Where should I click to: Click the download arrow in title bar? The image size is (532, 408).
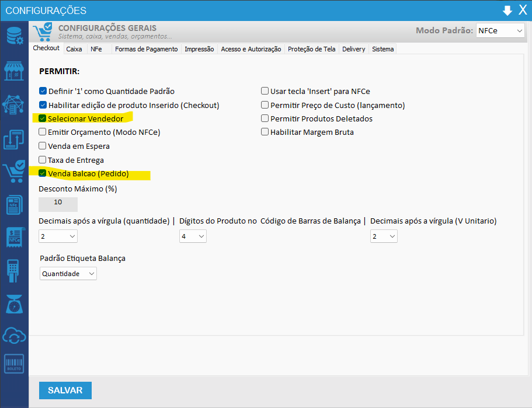coord(507,11)
